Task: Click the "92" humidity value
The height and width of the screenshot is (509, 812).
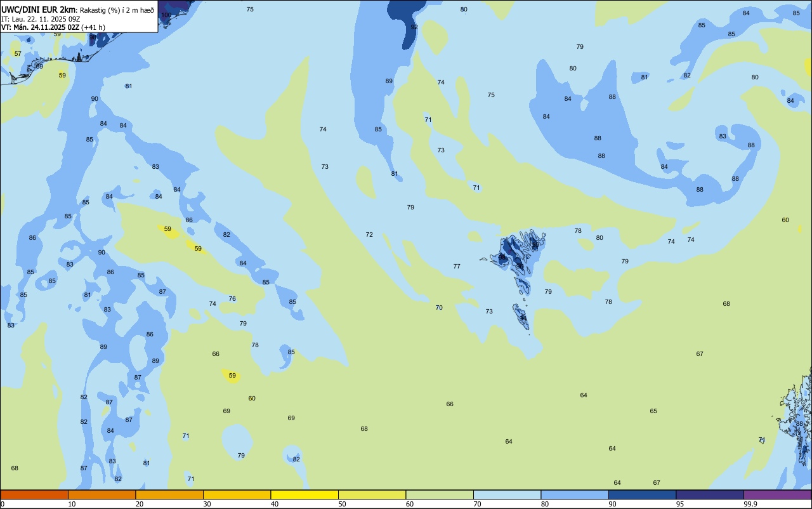Action: [414, 27]
